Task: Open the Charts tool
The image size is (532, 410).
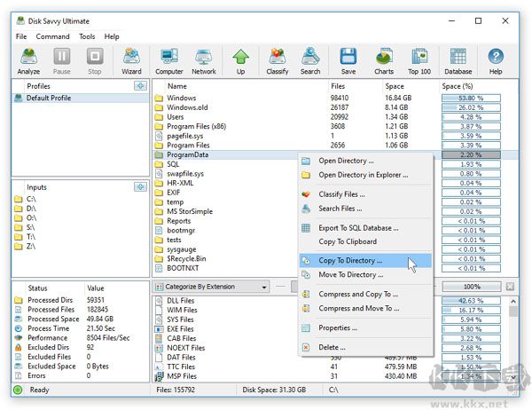Action: pos(384,61)
